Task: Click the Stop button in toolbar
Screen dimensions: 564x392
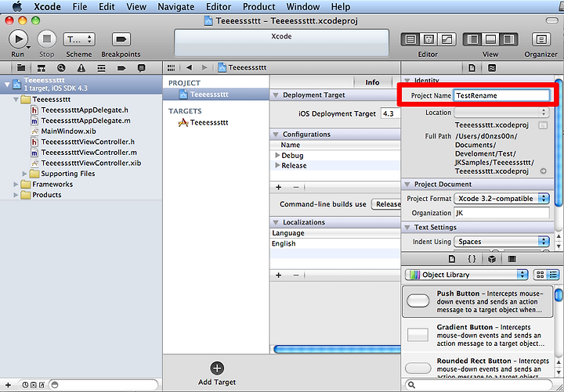Action: 47,39
